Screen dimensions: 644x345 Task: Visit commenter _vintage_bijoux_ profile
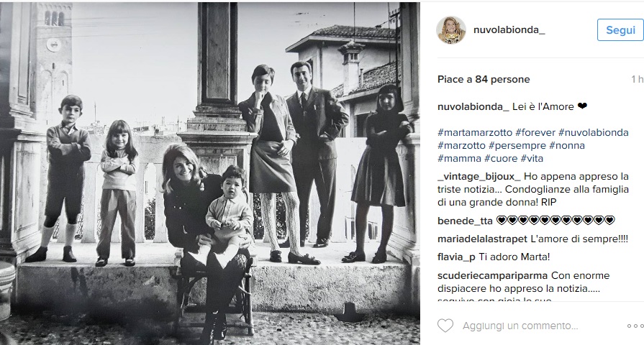[479, 176]
